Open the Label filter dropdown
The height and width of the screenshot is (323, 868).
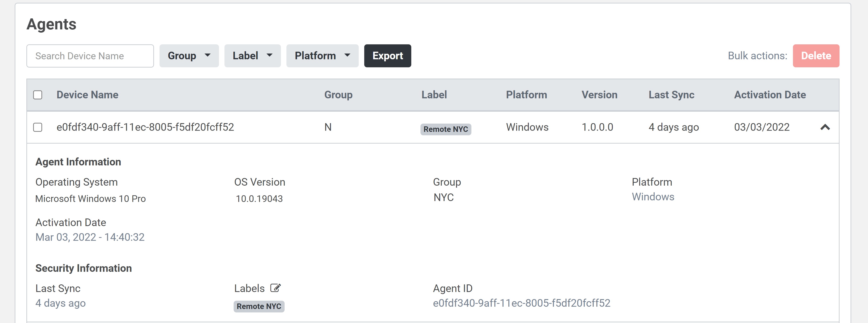coord(252,56)
